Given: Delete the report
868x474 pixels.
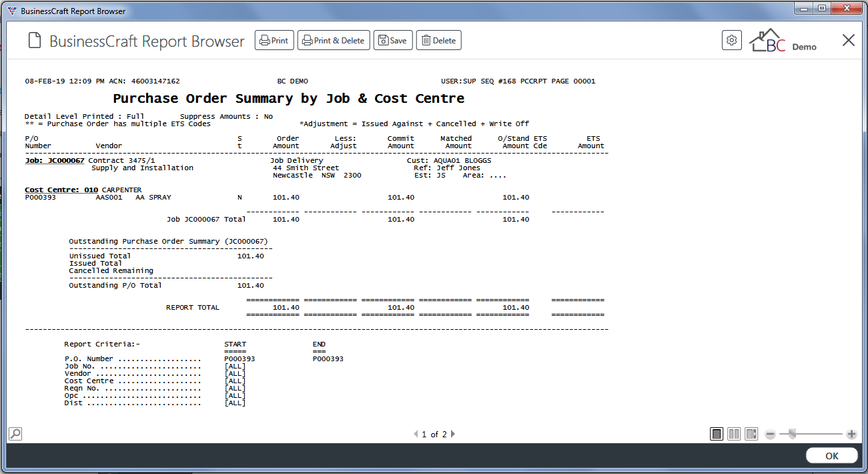Looking at the screenshot, I should coord(439,41).
